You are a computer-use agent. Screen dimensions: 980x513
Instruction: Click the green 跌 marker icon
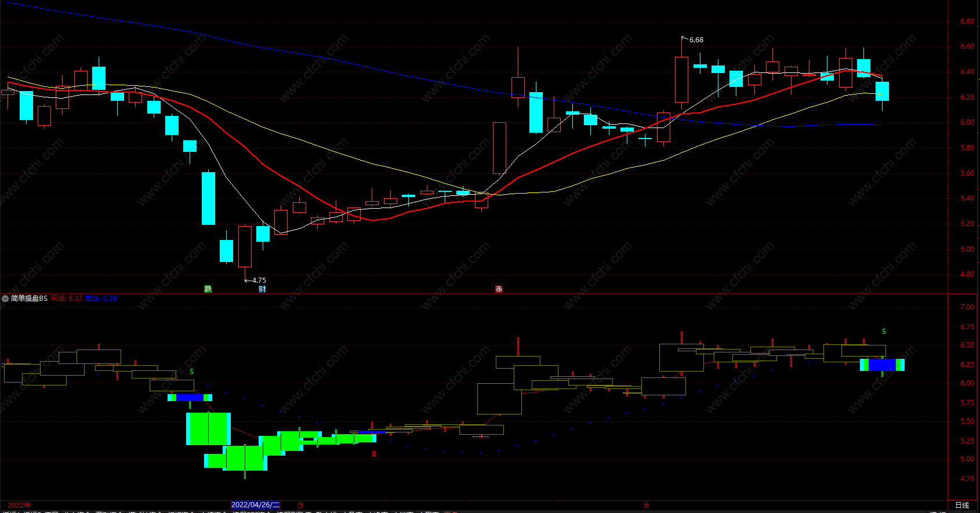point(208,289)
